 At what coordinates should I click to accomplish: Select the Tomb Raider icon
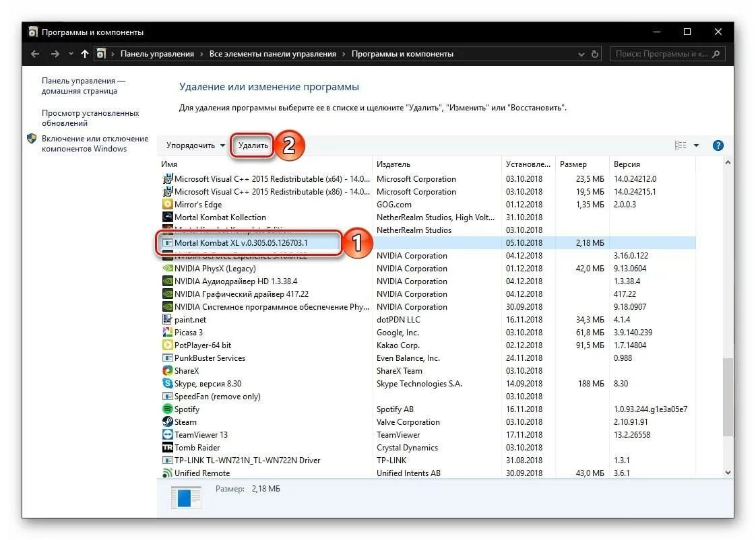[167, 447]
